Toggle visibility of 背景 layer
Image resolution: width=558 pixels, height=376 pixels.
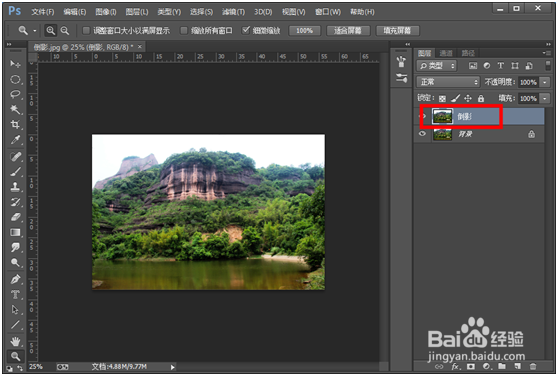pos(422,134)
